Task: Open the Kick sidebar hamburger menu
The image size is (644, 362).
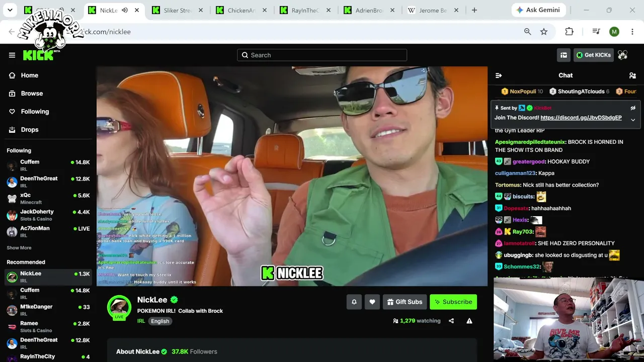Action: 12,55
